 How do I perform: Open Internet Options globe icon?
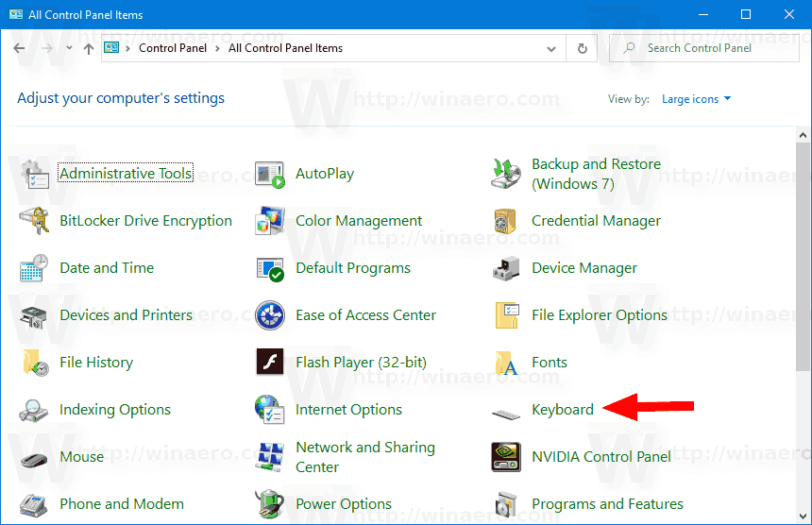click(x=270, y=410)
